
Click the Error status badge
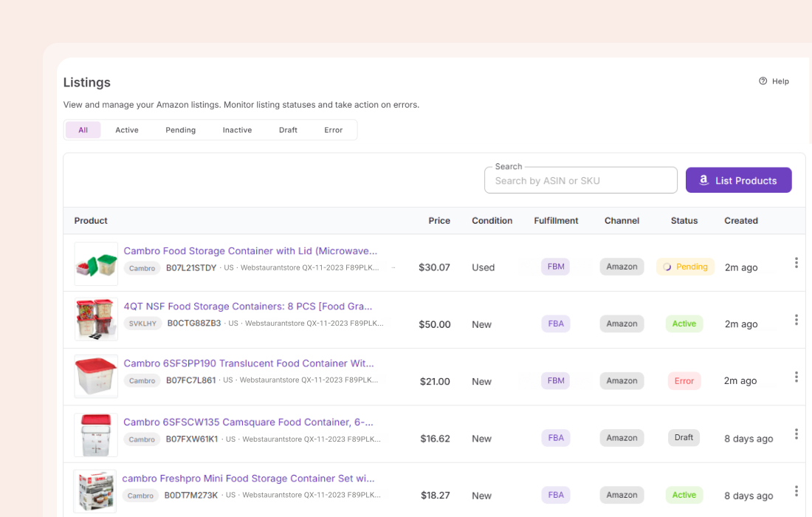pyautogui.click(x=684, y=381)
